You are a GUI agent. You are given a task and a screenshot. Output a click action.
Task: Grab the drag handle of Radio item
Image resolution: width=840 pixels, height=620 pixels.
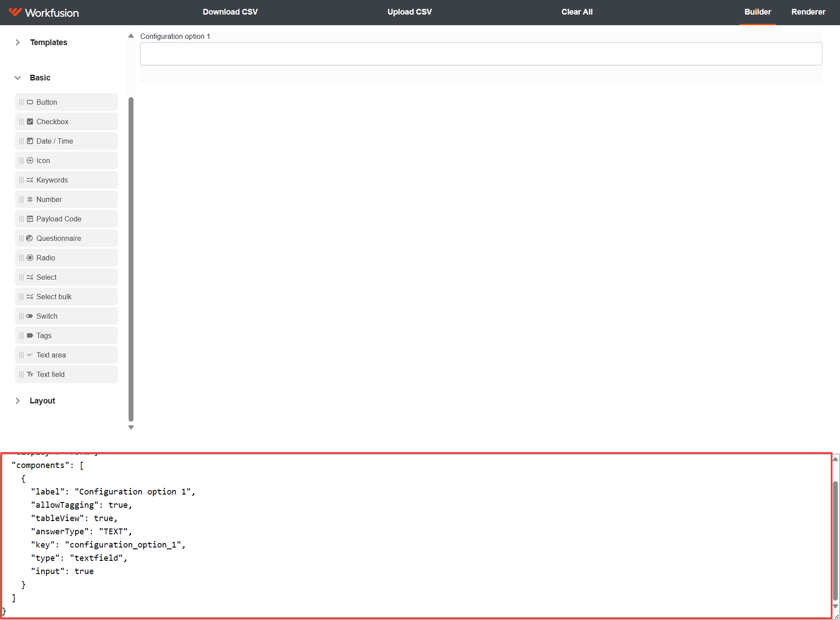click(21, 258)
